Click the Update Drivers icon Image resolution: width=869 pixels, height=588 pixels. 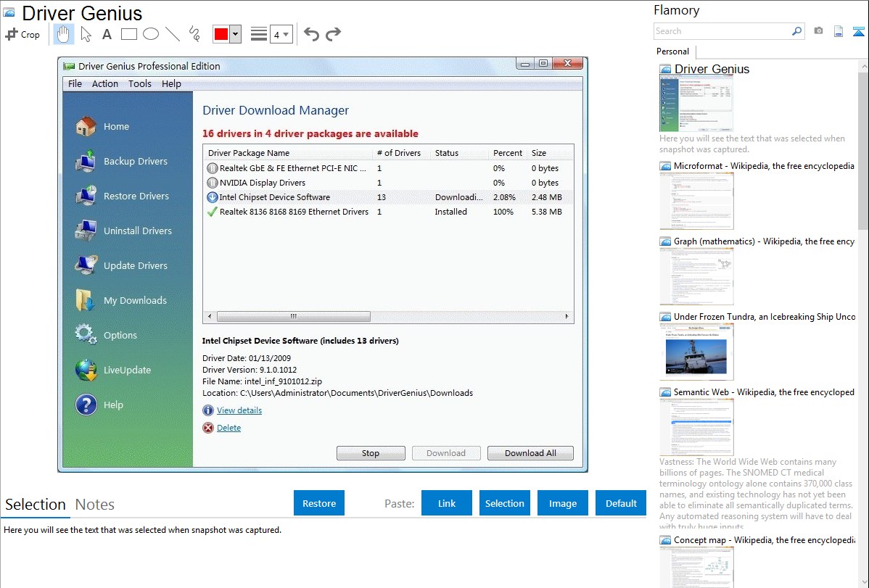click(86, 265)
